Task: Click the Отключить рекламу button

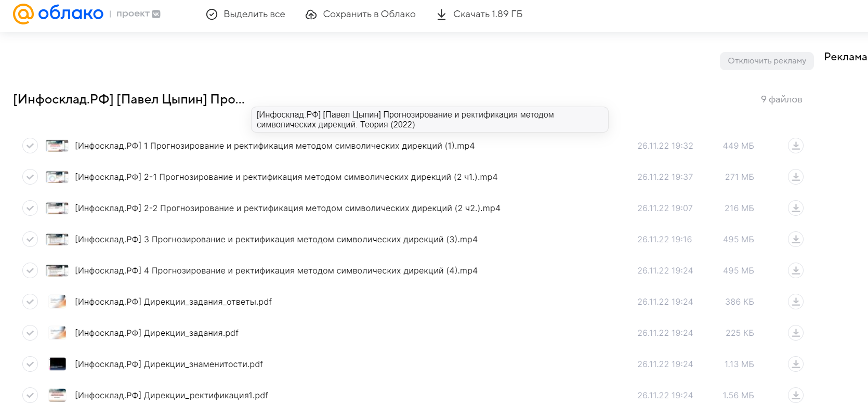Action: pyautogui.click(x=767, y=61)
